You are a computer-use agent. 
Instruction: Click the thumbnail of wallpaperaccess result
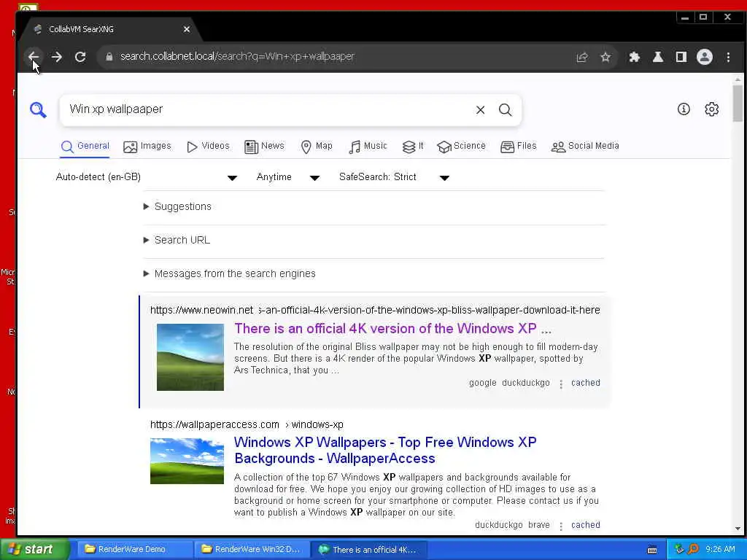click(x=187, y=461)
